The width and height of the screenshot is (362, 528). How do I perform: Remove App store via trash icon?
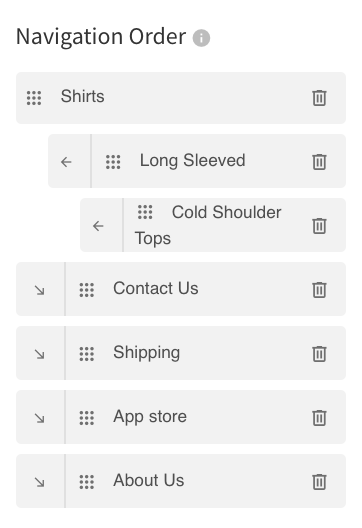pyautogui.click(x=319, y=418)
